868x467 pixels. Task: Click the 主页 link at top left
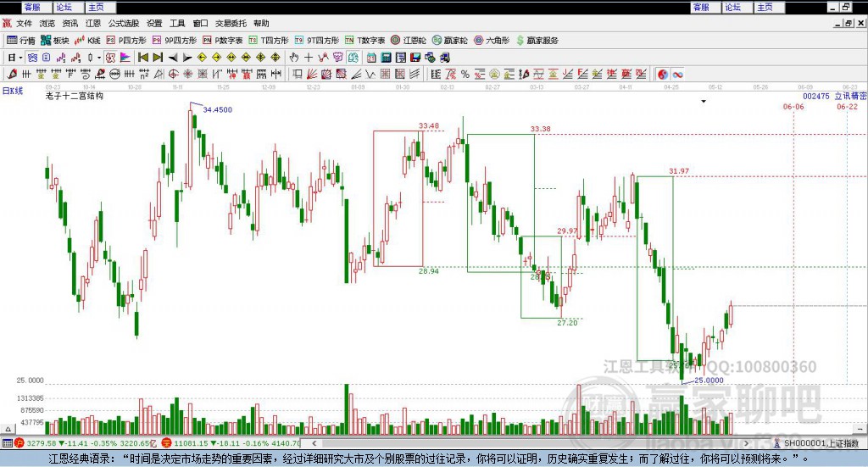coord(97,7)
